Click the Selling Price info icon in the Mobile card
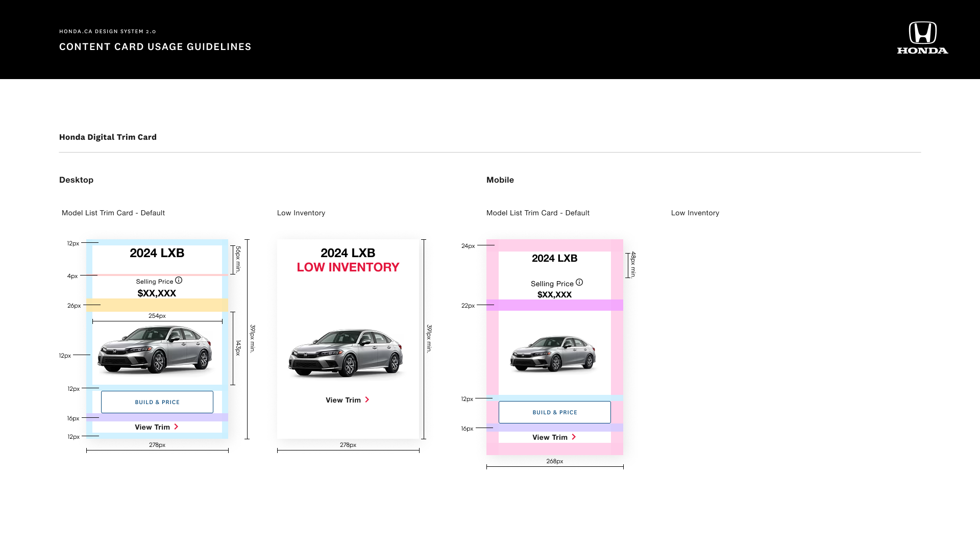The width and height of the screenshot is (980, 551). tap(579, 282)
